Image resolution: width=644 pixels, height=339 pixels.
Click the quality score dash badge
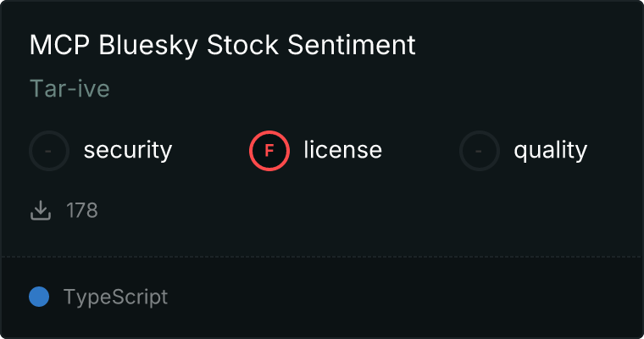(480, 151)
